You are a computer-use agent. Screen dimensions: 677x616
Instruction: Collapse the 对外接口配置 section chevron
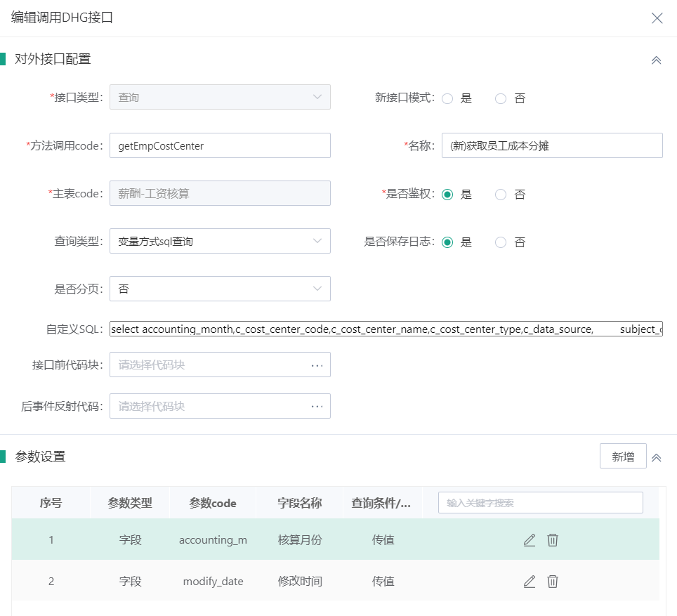point(656,60)
